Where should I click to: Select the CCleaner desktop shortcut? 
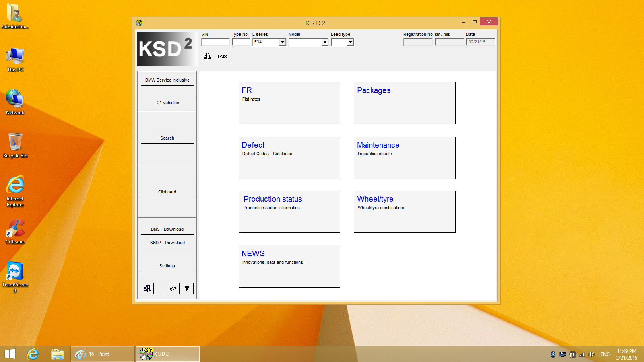click(x=15, y=231)
